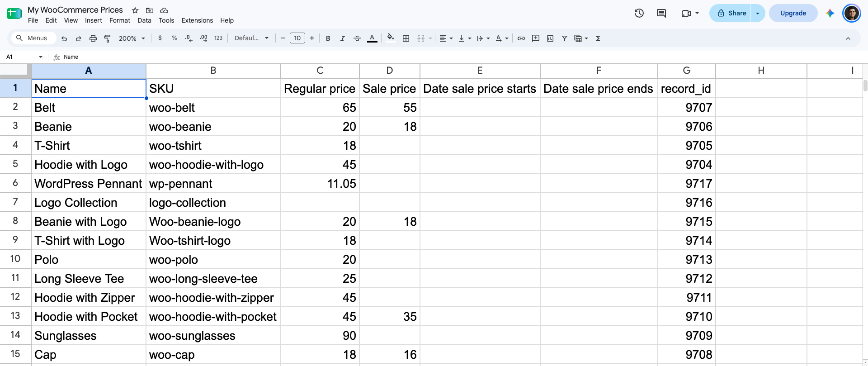Open Gemini sparkle assistant

(830, 13)
